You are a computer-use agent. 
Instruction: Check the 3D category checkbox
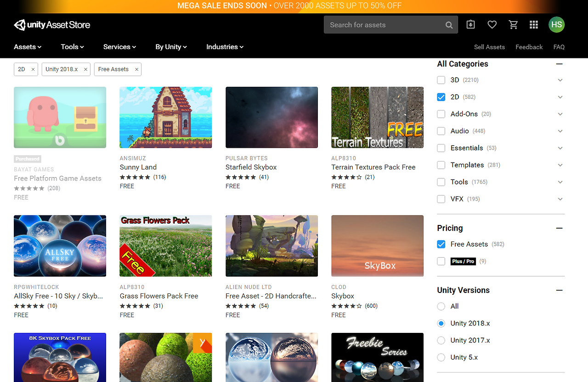(x=441, y=80)
